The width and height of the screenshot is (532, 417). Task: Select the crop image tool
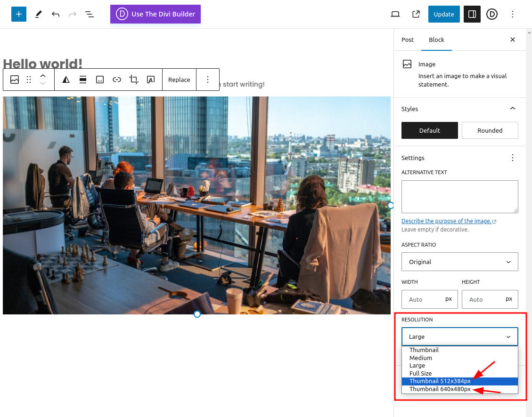pos(134,80)
